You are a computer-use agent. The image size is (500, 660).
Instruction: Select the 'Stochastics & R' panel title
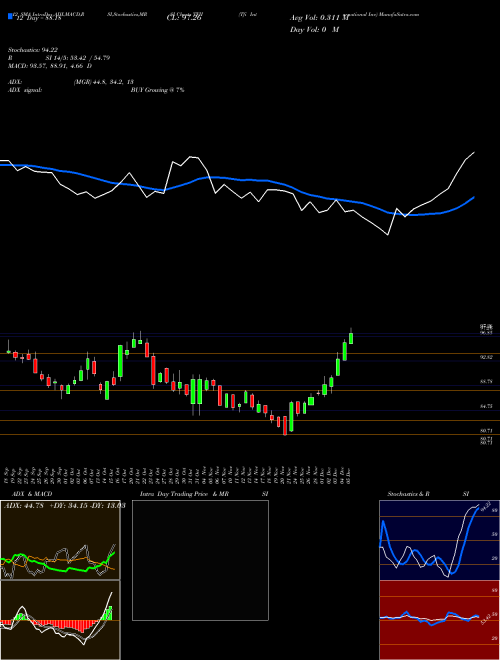(x=409, y=494)
